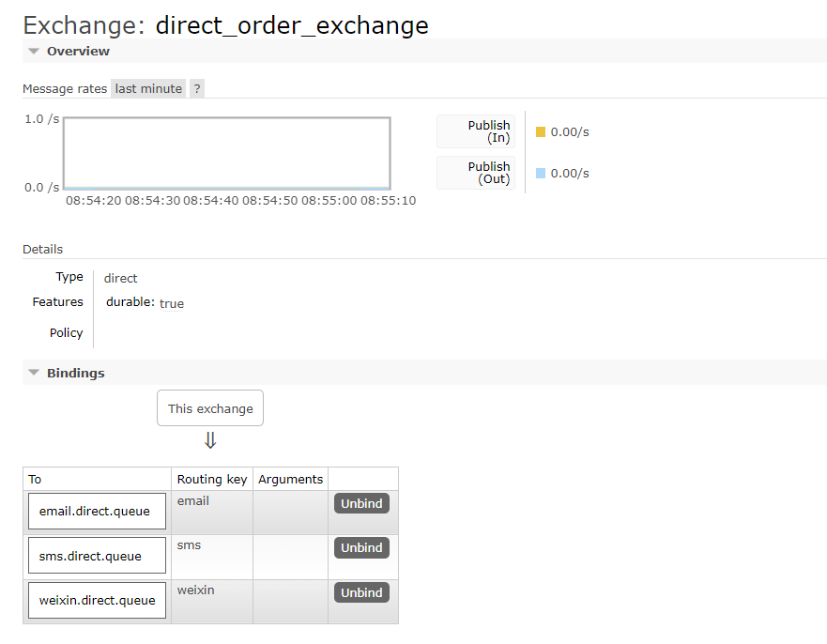Screen dimensions: 827x644
Task: Unbind the sms routing key binding
Action: coord(361,547)
